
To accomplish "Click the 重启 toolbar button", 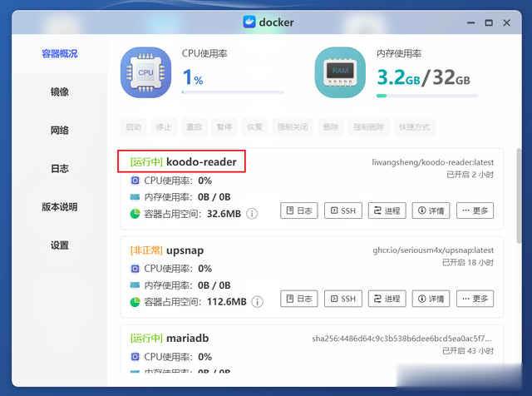I will tap(194, 127).
